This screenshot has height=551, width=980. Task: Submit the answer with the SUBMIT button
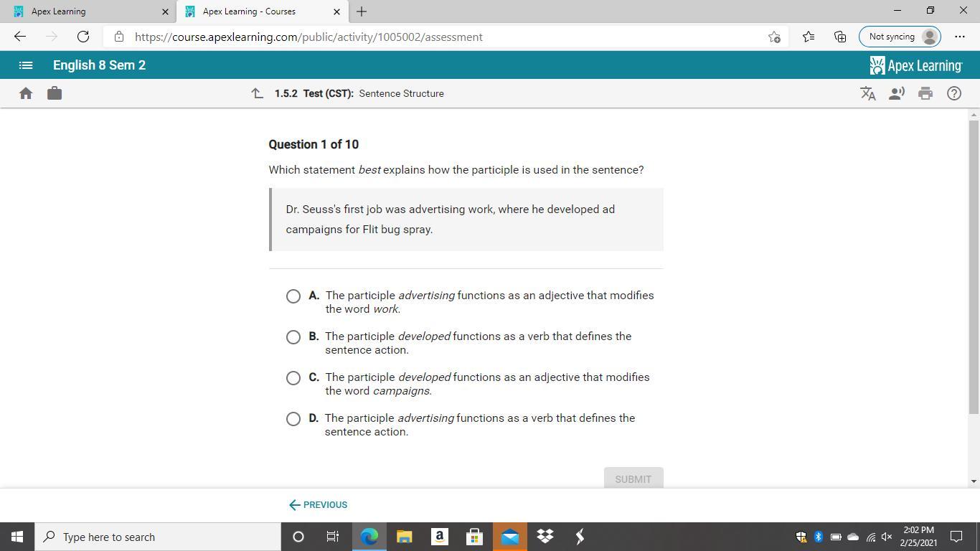point(633,479)
